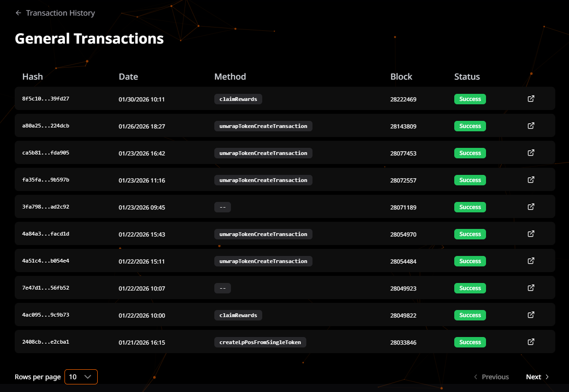The width and height of the screenshot is (569, 392).
Task: Open external link for transaction 7e47d1...56fb52
Action: tap(531, 288)
